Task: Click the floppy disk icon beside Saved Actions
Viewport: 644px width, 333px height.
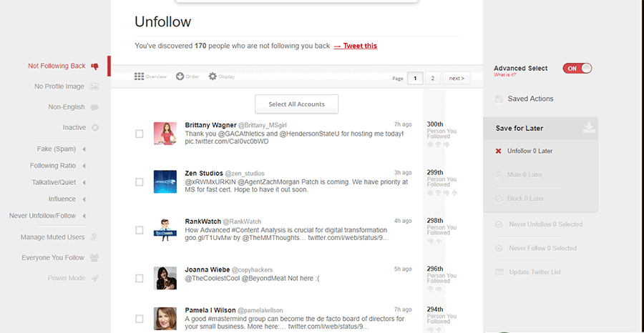Action: pos(499,99)
